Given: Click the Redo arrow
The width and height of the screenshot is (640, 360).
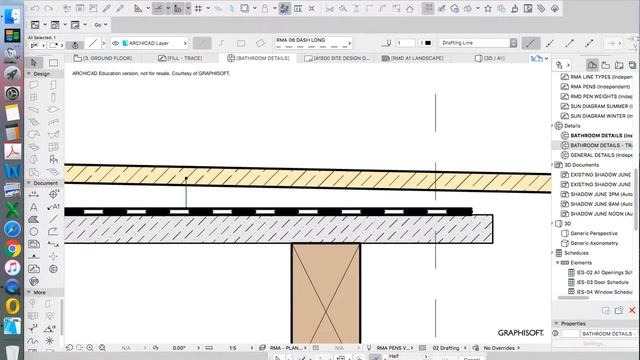Looking at the screenshot, I should (48, 9).
